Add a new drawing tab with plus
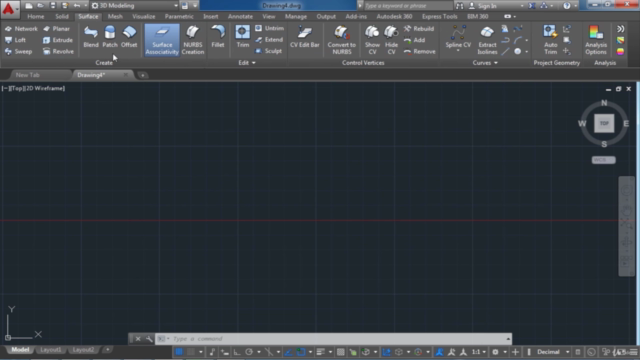This screenshot has height=360, width=640. pos(142,75)
